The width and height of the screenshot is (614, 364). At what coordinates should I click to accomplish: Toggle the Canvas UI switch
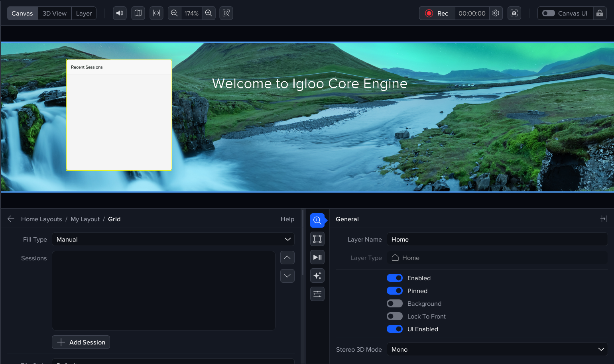(549, 13)
